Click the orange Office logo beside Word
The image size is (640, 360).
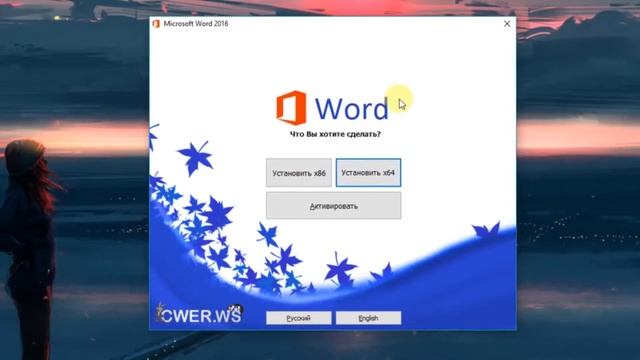(291, 108)
